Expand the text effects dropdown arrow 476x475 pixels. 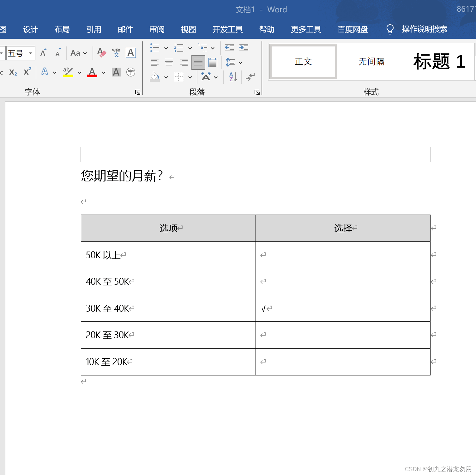55,72
